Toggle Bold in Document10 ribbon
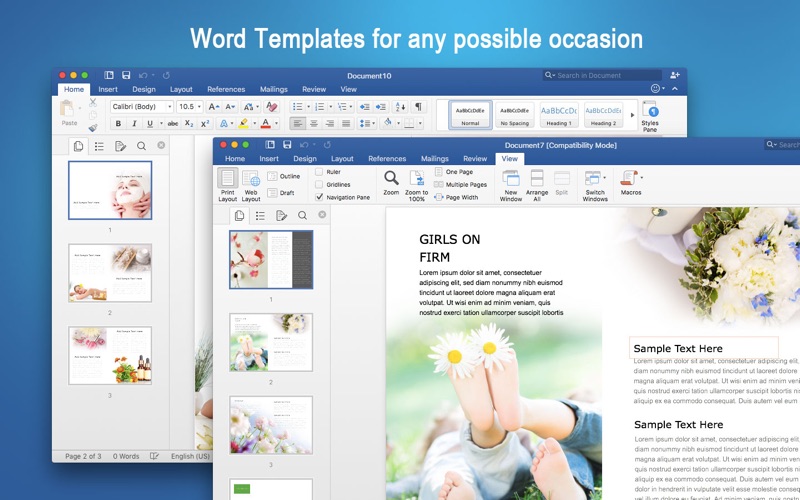The image size is (800, 500). point(118,123)
